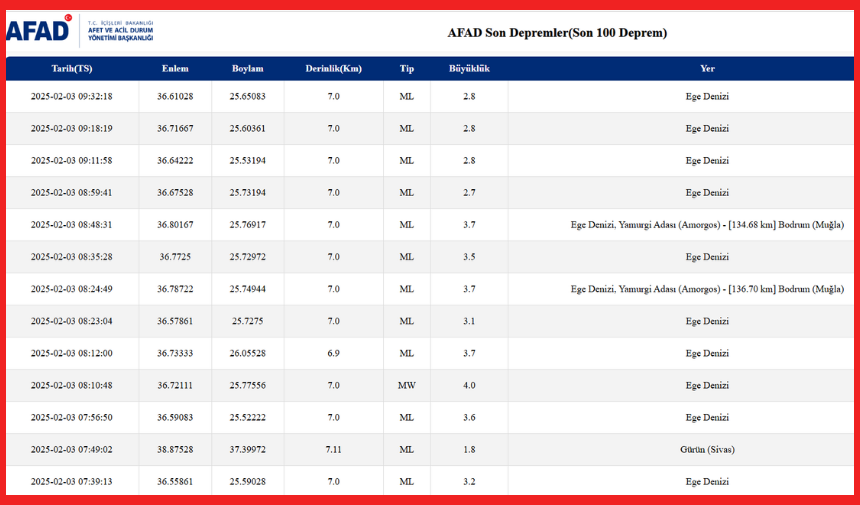Click longitude value 26.05528
This screenshot has width=860, height=505.
click(247, 353)
